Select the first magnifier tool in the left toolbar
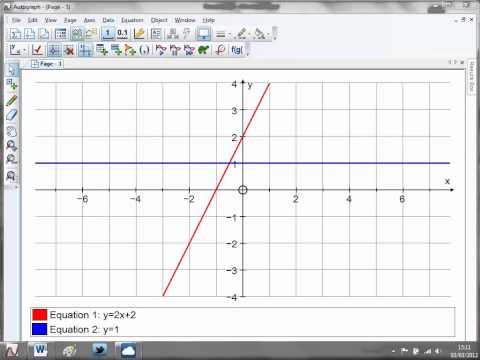 12,146
